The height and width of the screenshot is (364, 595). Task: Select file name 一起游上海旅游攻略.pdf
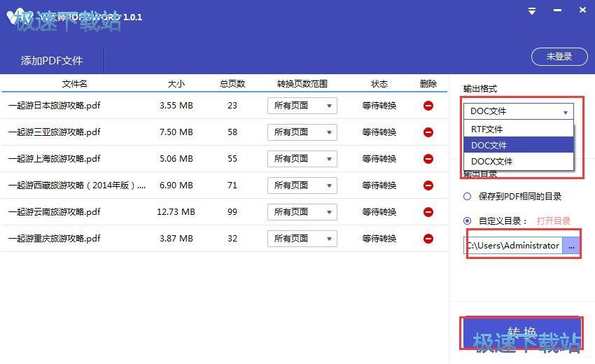coord(55,159)
